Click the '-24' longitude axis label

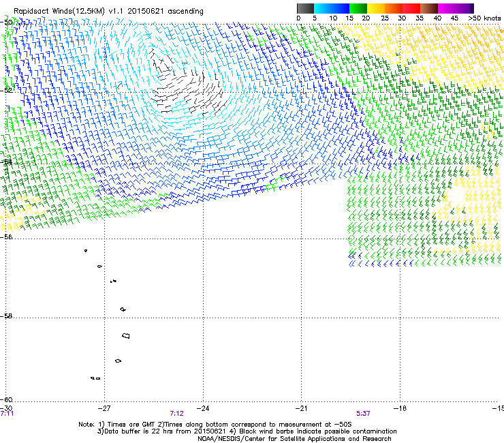203,408
